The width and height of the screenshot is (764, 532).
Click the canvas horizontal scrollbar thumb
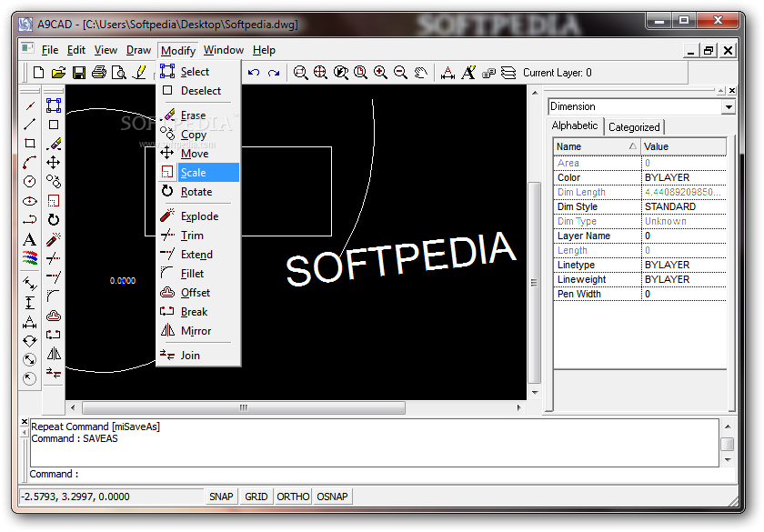[244, 407]
